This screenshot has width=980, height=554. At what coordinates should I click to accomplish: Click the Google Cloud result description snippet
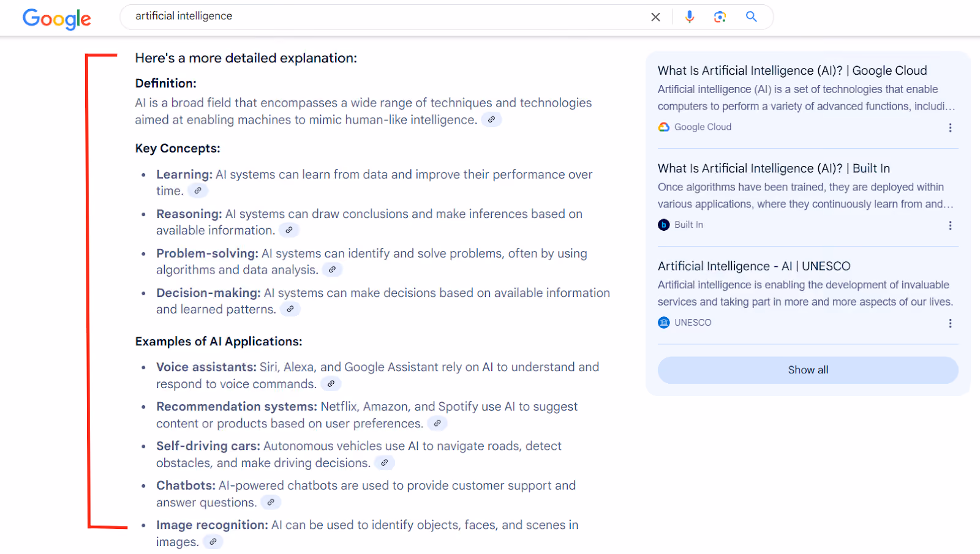pyautogui.click(x=806, y=98)
